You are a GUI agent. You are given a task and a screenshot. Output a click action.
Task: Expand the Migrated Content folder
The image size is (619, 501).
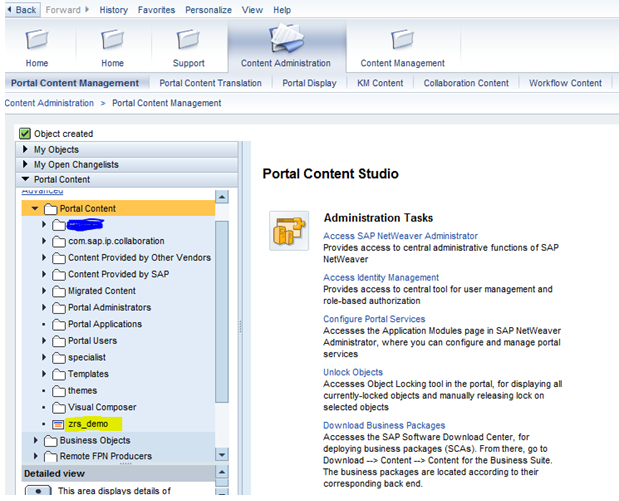click(44, 291)
